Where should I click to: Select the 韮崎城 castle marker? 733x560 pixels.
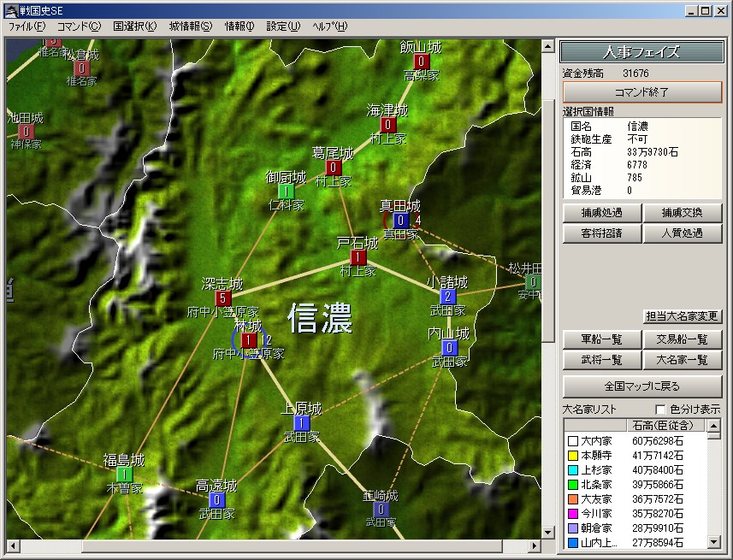coord(381,509)
